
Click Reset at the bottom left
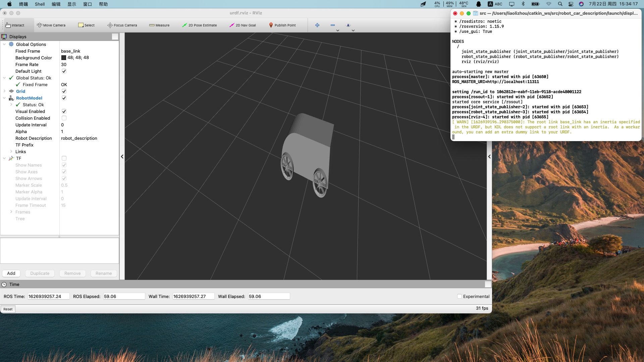pyautogui.click(x=8, y=309)
